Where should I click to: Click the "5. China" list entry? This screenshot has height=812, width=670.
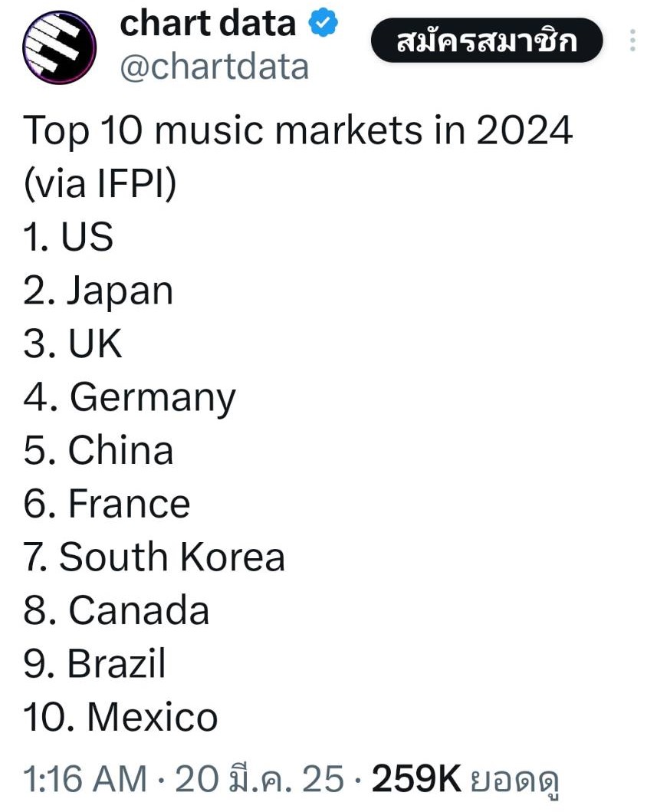99,450
